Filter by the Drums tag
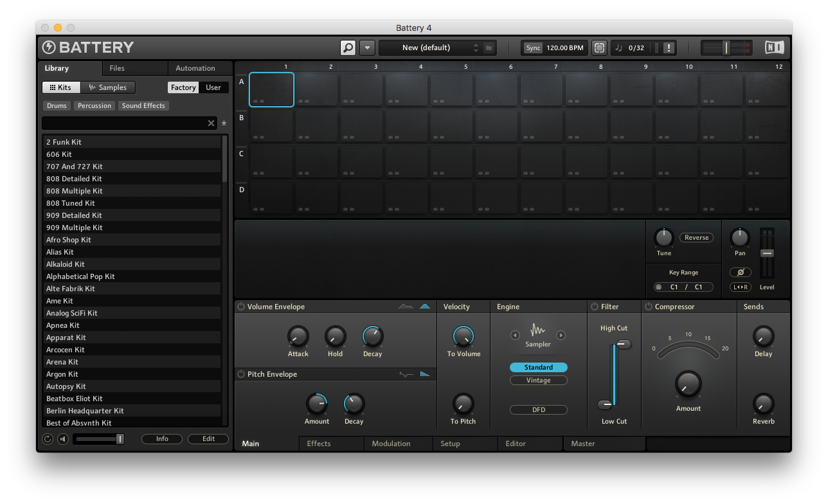 click(57, 105)
